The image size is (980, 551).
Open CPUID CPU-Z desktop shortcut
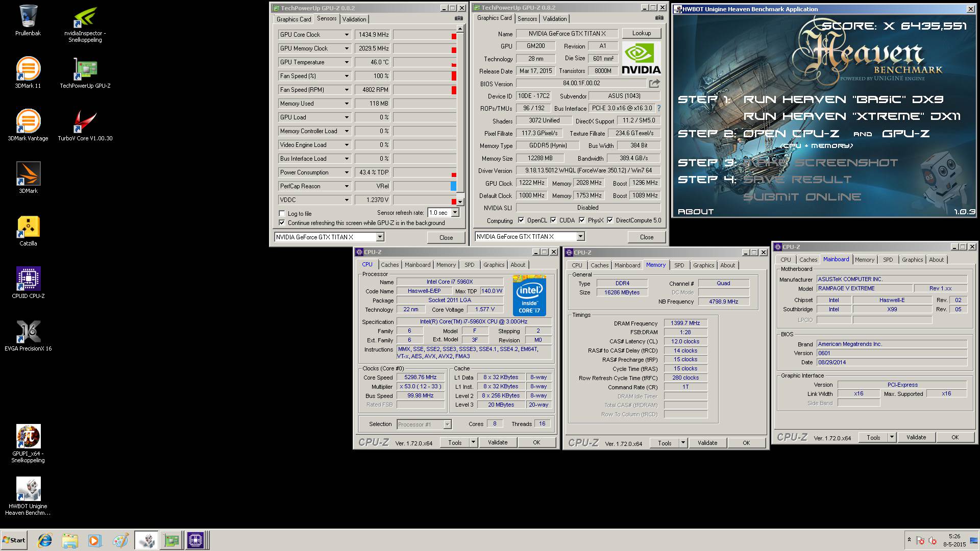pyautogui.click(x=28, y=283)
